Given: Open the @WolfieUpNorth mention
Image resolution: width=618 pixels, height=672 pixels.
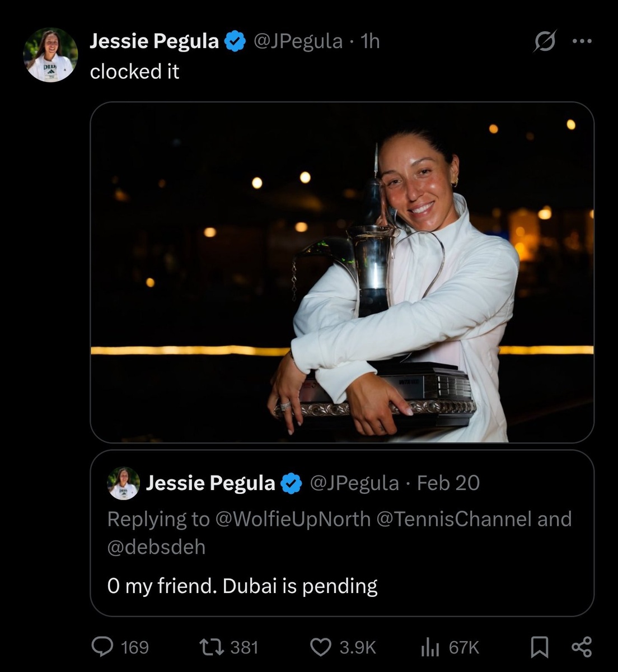Looking at the screenshot, I should [x=293, y=519].
